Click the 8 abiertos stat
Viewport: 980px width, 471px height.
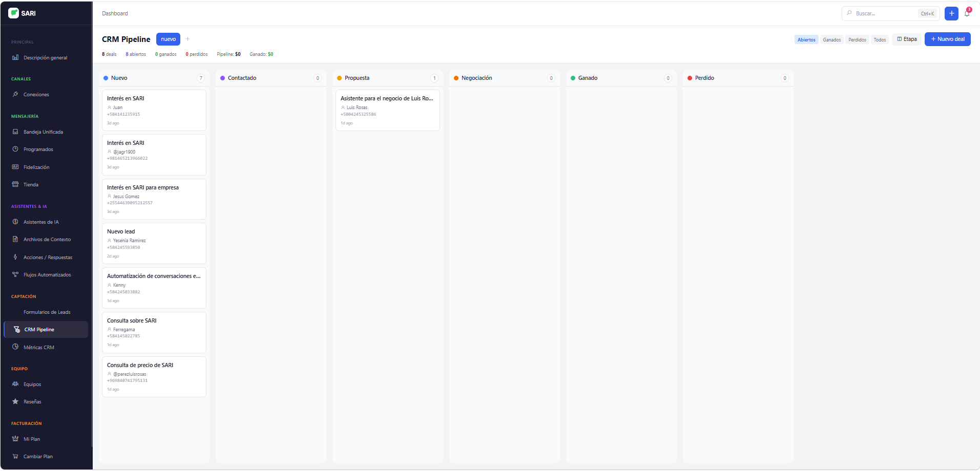[x=136, y=54]
